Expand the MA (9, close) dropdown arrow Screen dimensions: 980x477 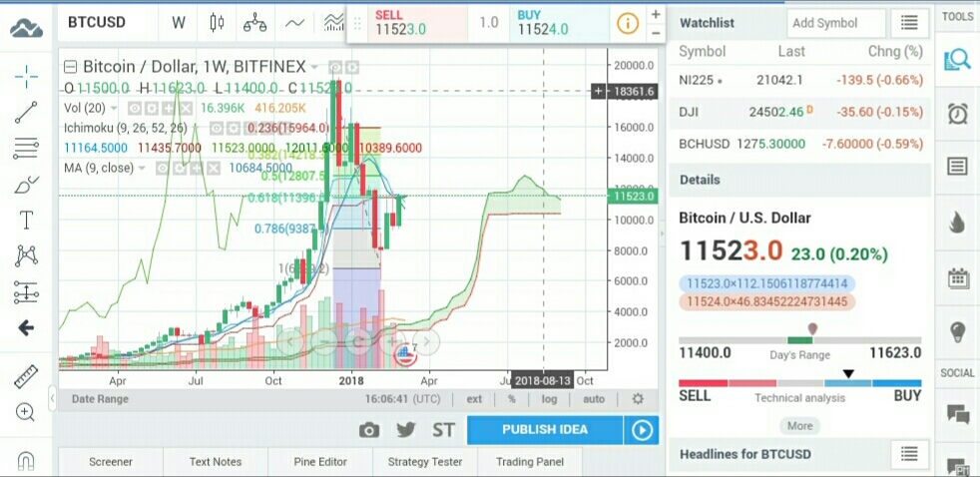pyautogui.click(x=143, y=169)
